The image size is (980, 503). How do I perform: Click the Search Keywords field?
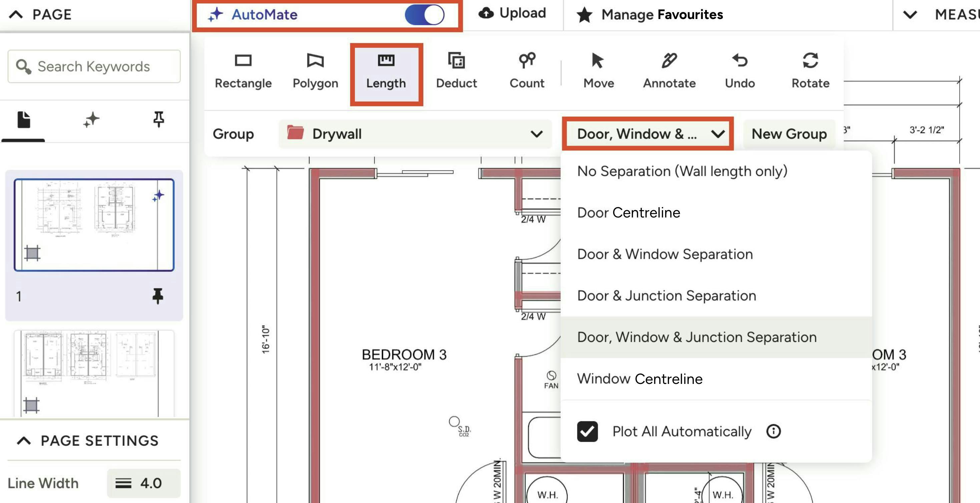[94, 67]
